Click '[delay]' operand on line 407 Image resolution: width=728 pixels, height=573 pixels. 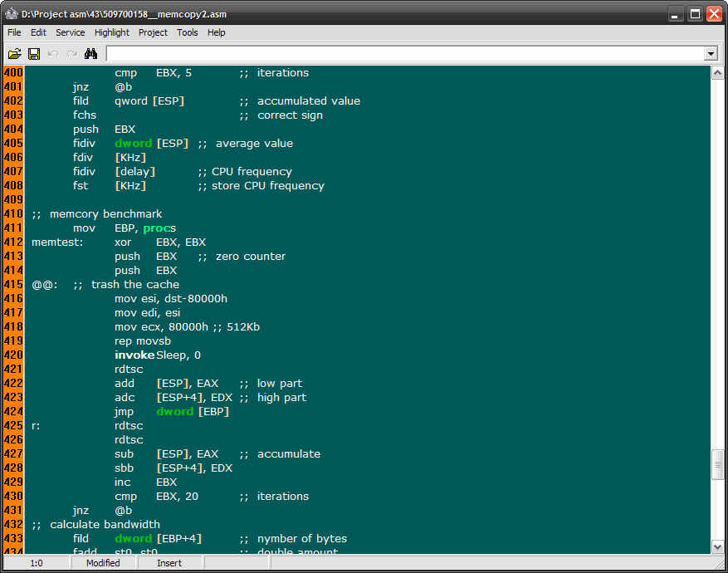[x=135, y=172]
